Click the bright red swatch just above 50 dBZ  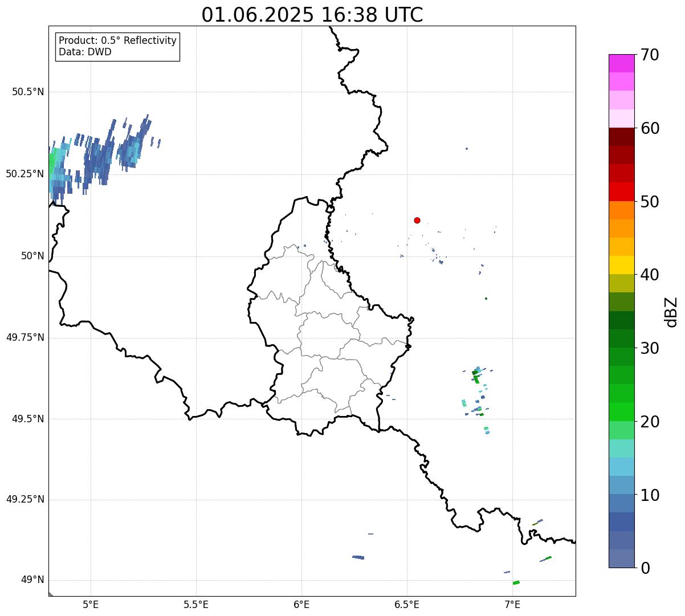pyautogui.click(x=621, y=191)
